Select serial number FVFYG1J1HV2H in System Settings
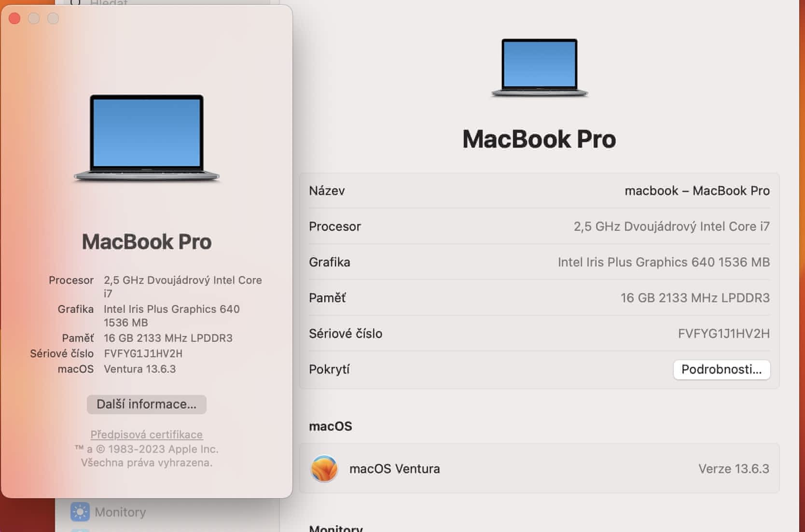Screen dimensions: 805x532 (723, 334)
